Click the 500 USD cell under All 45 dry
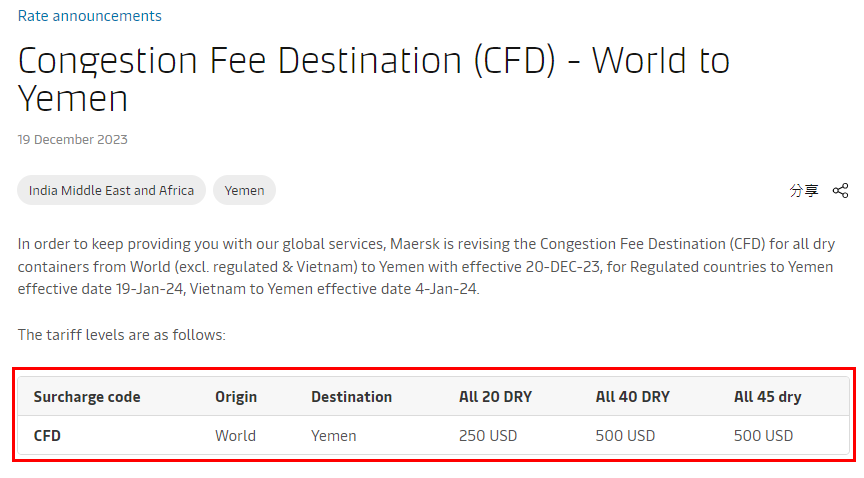 click(763, 436)
